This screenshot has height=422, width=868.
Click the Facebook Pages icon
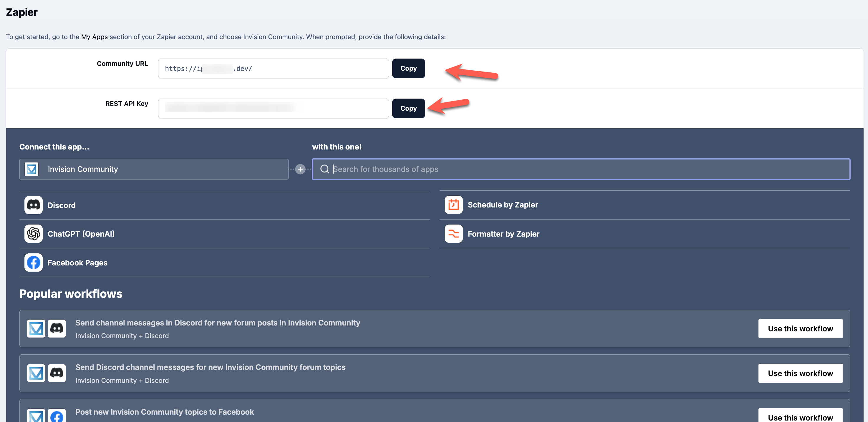pos(33,263)
